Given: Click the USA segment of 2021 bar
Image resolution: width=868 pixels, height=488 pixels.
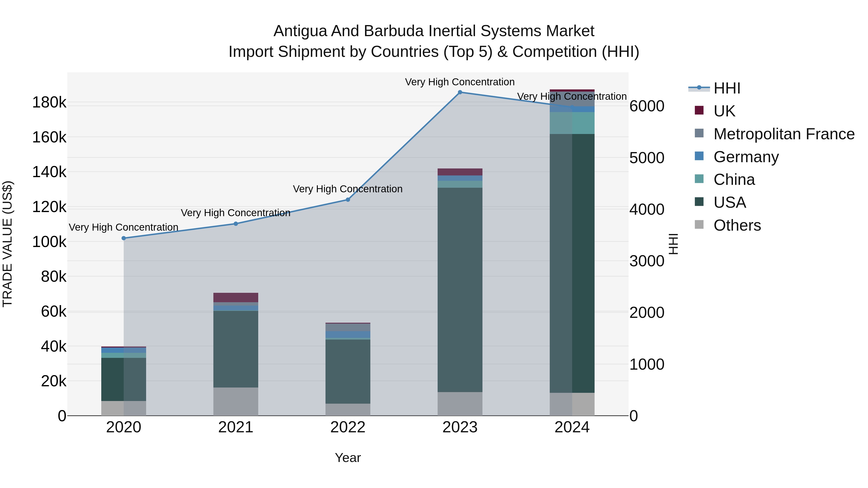Looking at the screenshot, I should tap(236, 349).
